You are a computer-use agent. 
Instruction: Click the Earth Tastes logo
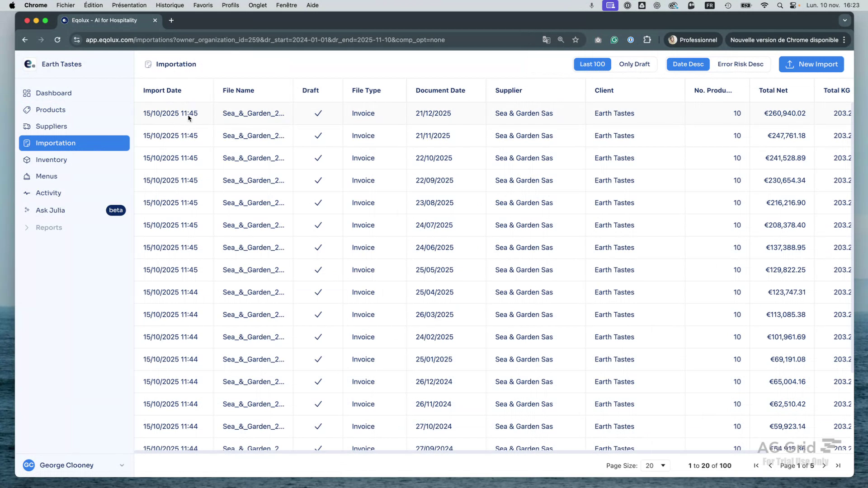(x=30, y=64)
